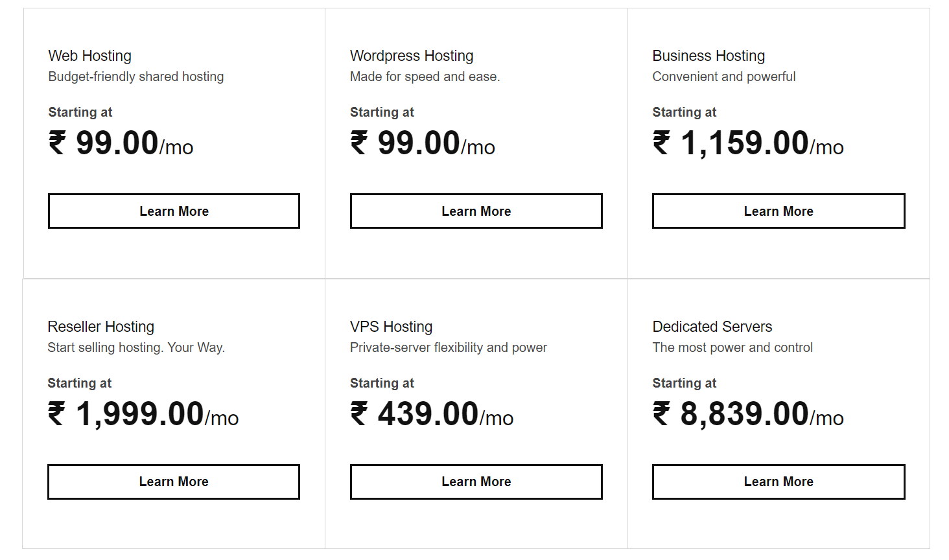Image resolution: width=949 pixels, height=560 pixels.
Task: Open Learn More for Business Hosting
Action: [778, 211]
